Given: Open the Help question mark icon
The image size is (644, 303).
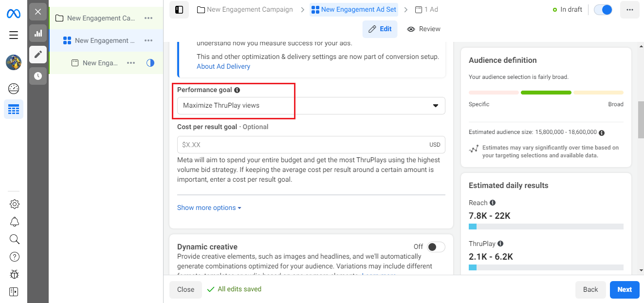Looking at the screenshot, I should [x=15, y=257].
